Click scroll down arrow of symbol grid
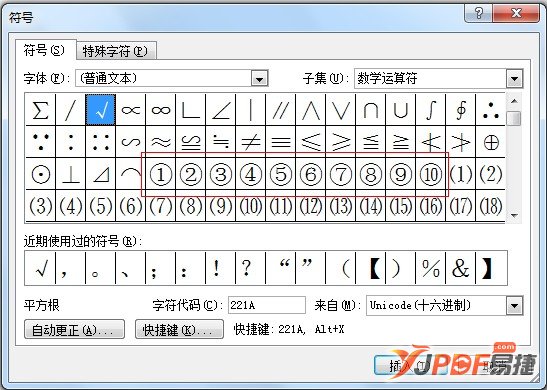 (x=514, y=215)
